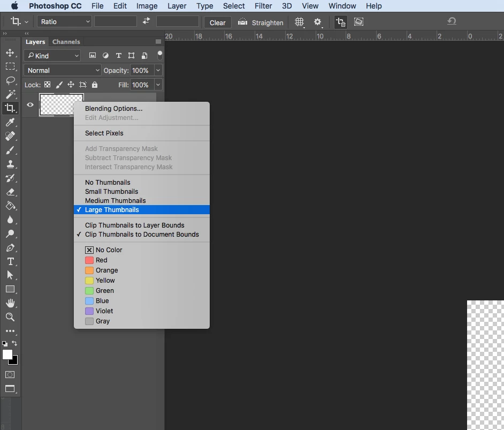Select the History Brush tool
The image size is (504, 430).
pyautogui.click(x=10, y=178)
